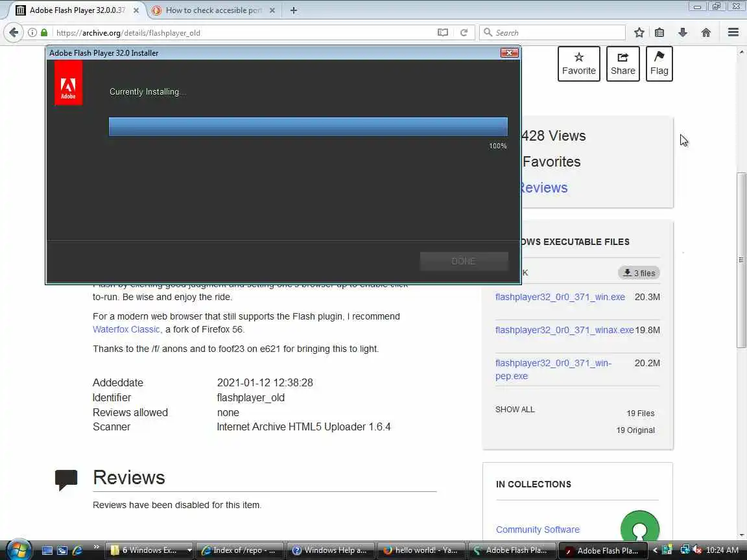Click the '2021-01-12 12:38:28' added date
This screenshot has width=747, height=560.
pos(265,383)
